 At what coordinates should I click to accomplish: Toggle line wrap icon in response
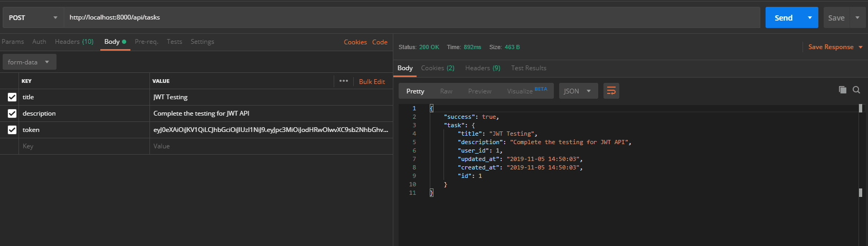point(611,91)
